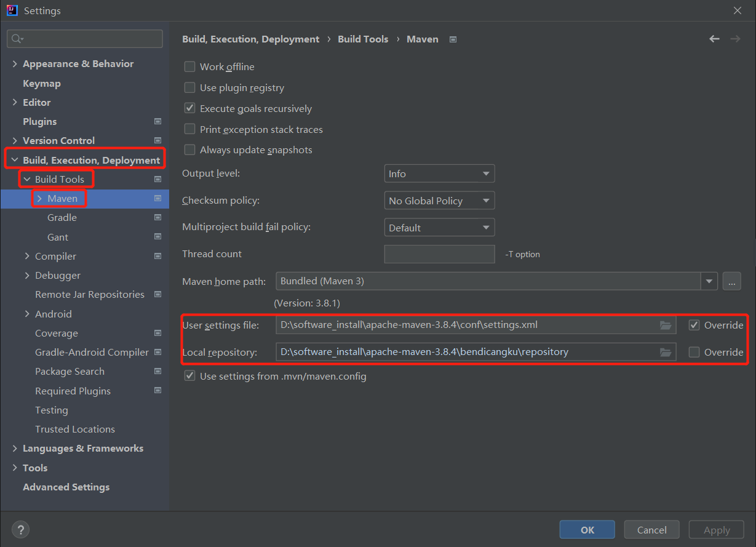This screenshot has width=756, height=547.
Task: Open the Maven home path dropdown
Action: click(710, 281)
